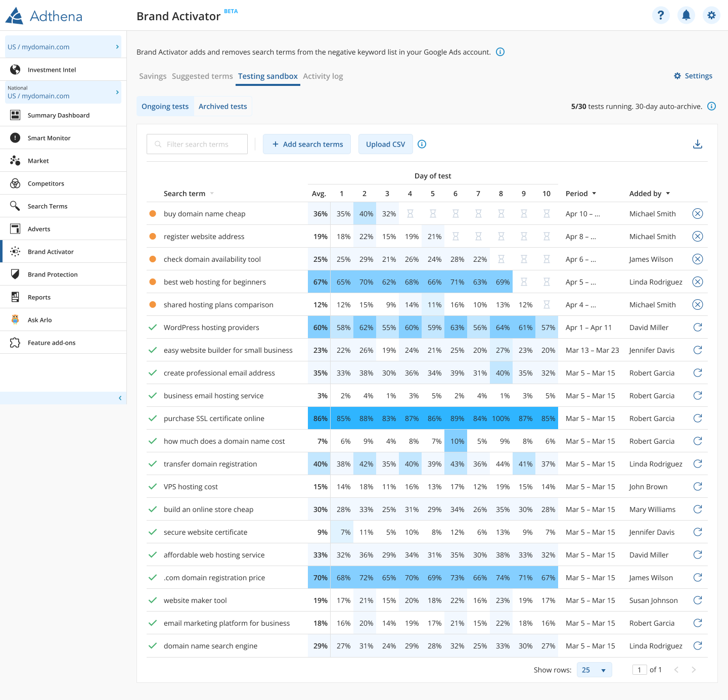
Task: Select the 100% cell for SSL certificate
Action: pyautogui.click(x=500, y=418)
